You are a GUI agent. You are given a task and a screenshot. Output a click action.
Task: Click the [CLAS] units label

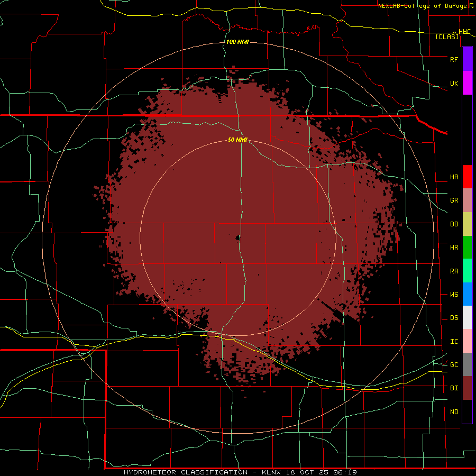tap(447, 37)
